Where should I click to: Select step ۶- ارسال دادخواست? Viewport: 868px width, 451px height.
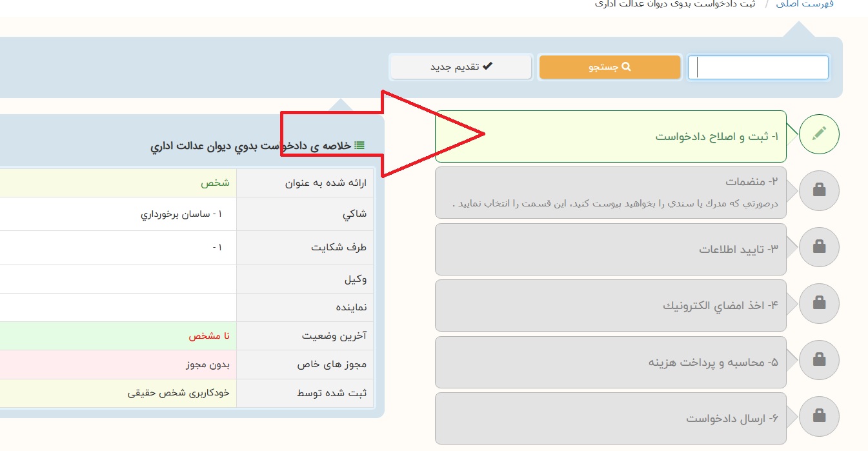coord(611,418)
